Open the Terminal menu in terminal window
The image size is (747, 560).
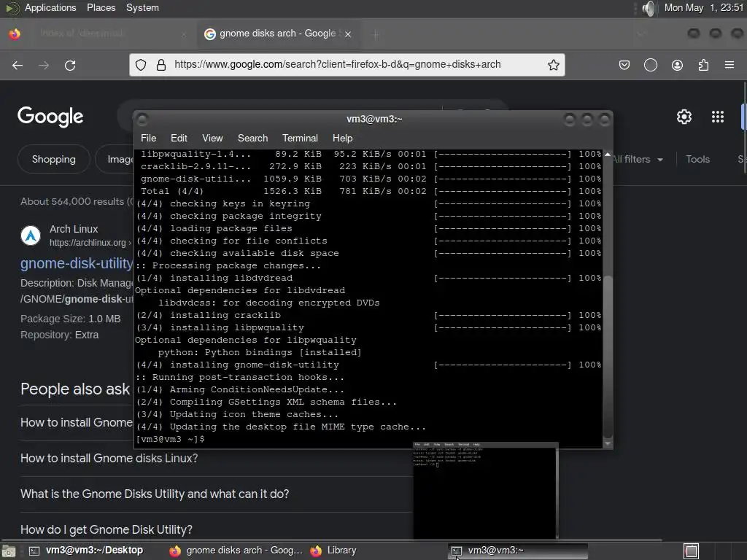point(300,138)
